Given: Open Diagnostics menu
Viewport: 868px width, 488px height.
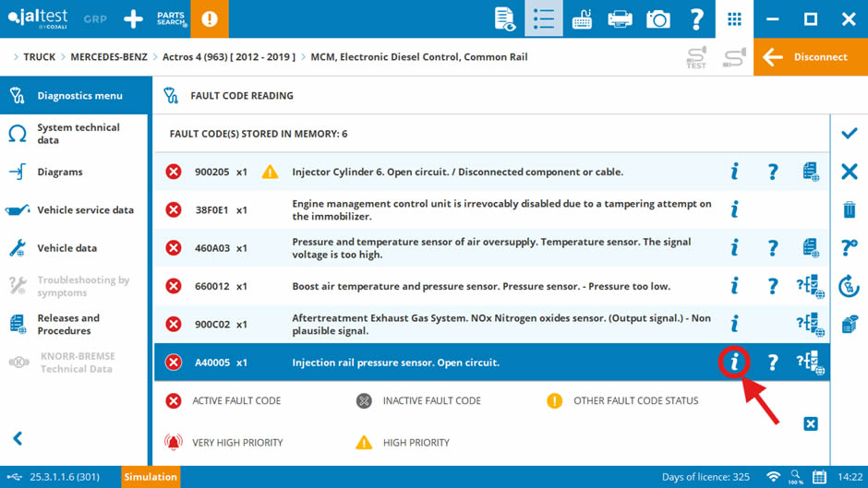Looking at the screenshot, I should click(x=76, y=95).
